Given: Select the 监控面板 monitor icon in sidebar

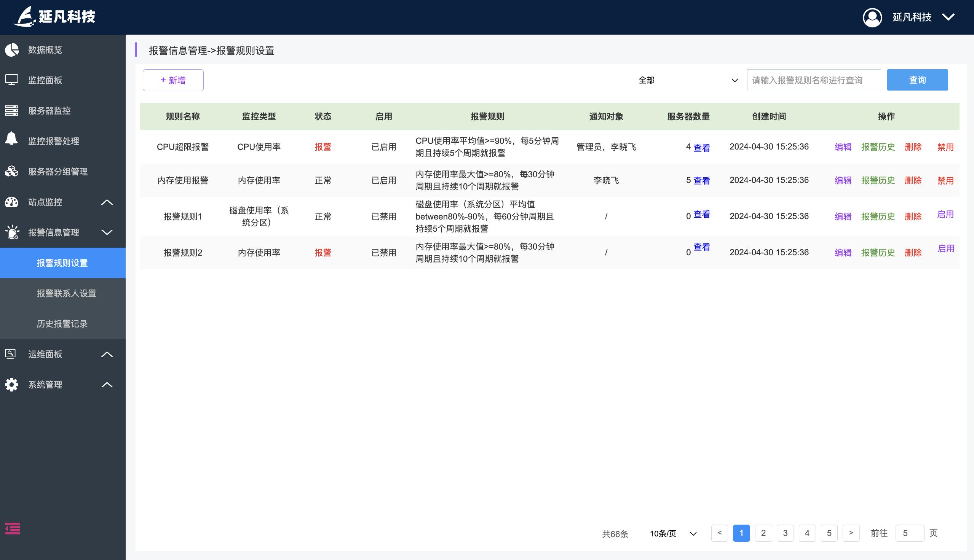Looking at the screenshot, I should (12, 80).
